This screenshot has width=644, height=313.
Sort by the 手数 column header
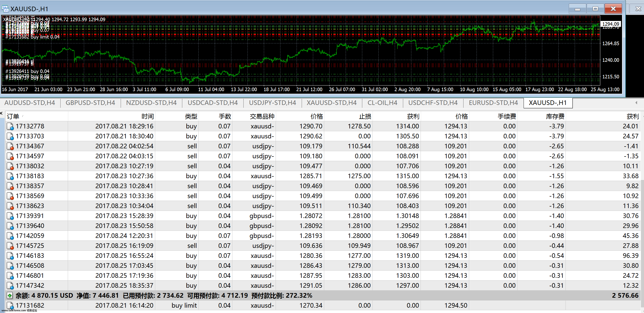pos(215,116)
